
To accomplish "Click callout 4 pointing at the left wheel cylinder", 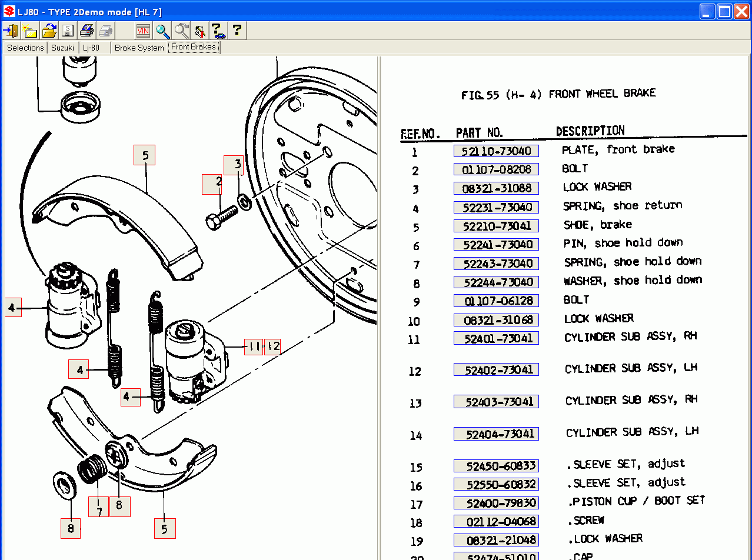I will 14,307.
